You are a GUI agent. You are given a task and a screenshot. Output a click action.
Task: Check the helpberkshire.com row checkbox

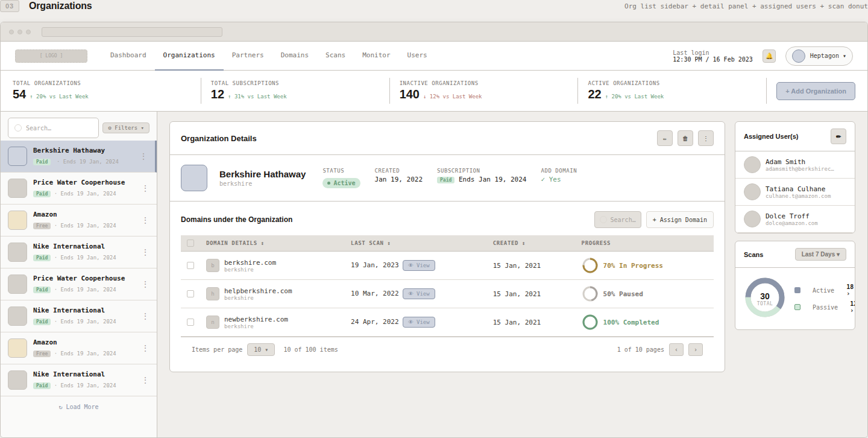pos(190,294)
